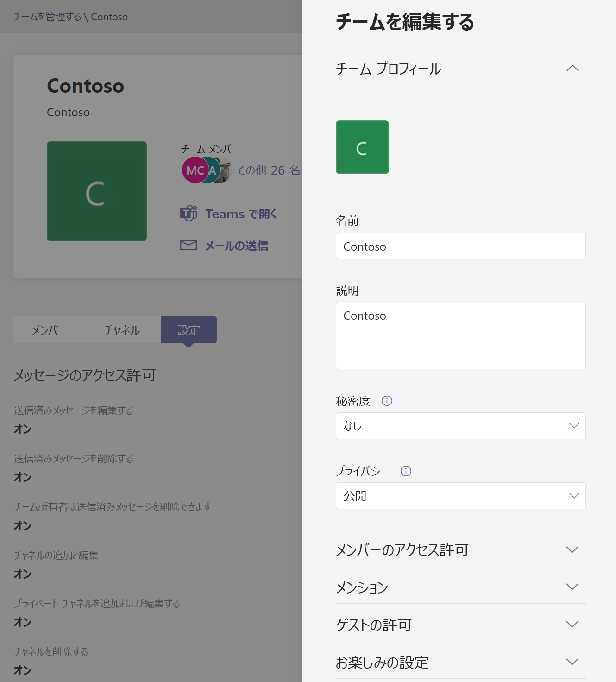
Task: Click the Teams icon next to Teams で開く
Action: (x=189, y=213)
